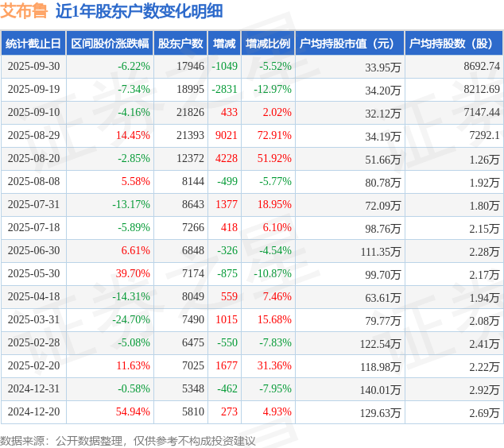The width and height of the screenshot is (504, 448).
Task: Click shareholder count 21826
Action: click(190, 113)
